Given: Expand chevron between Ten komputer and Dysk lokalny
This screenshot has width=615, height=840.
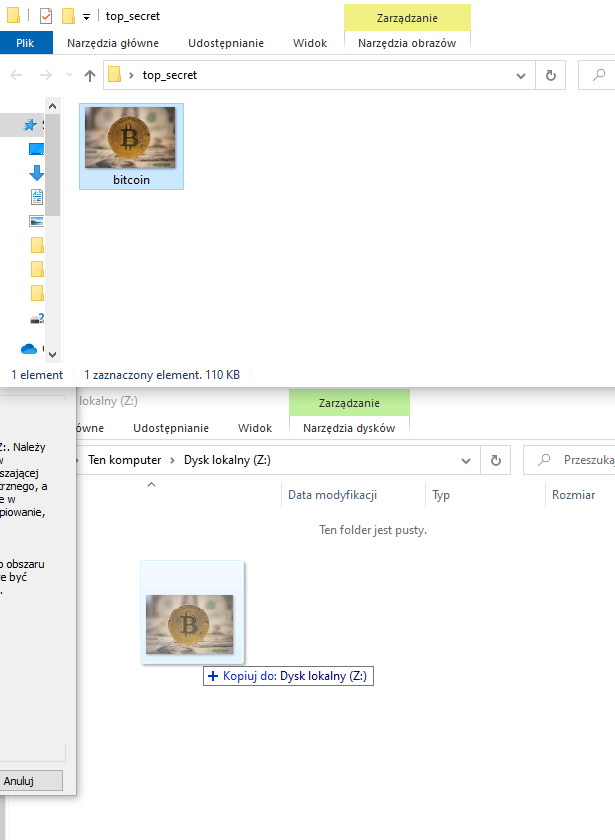Looking at the screenshot, I should [172, 460].
